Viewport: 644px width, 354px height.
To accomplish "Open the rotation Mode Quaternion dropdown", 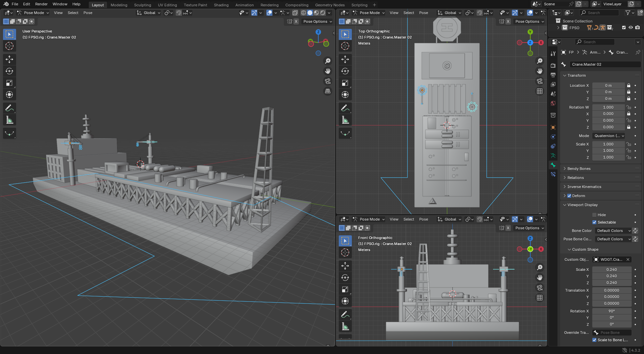I will coord(609,136).
